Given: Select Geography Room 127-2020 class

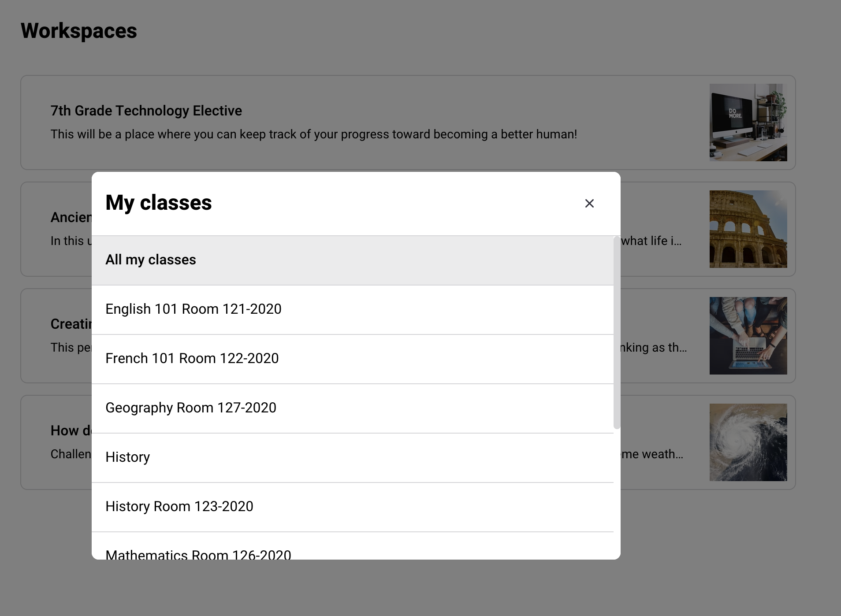Looking at the screenshot, I should coord(191,408).
